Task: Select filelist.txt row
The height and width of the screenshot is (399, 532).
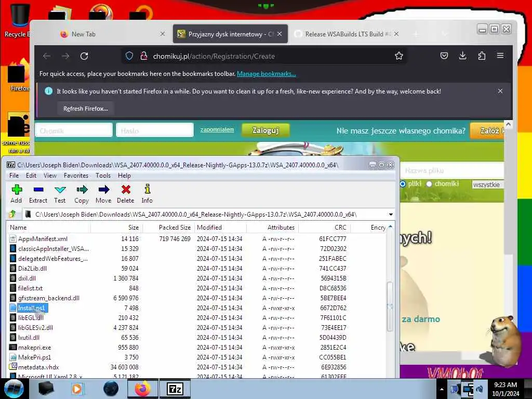Action: [x=31, y=288]
